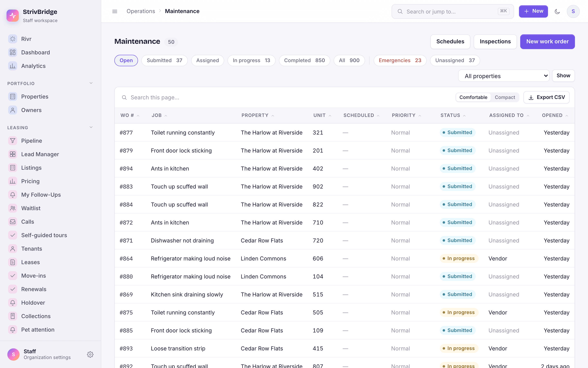Open Calls in the sidebar

50,222
